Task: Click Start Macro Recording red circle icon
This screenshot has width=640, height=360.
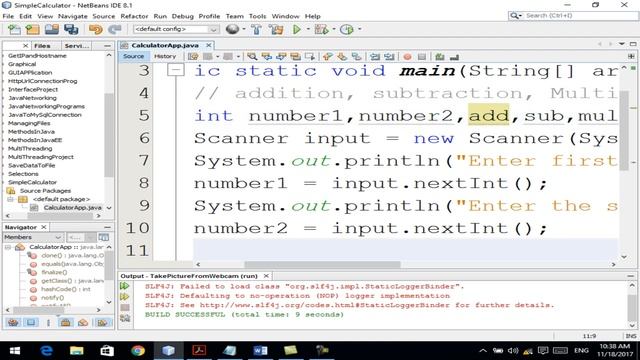Action: point(407,57)
